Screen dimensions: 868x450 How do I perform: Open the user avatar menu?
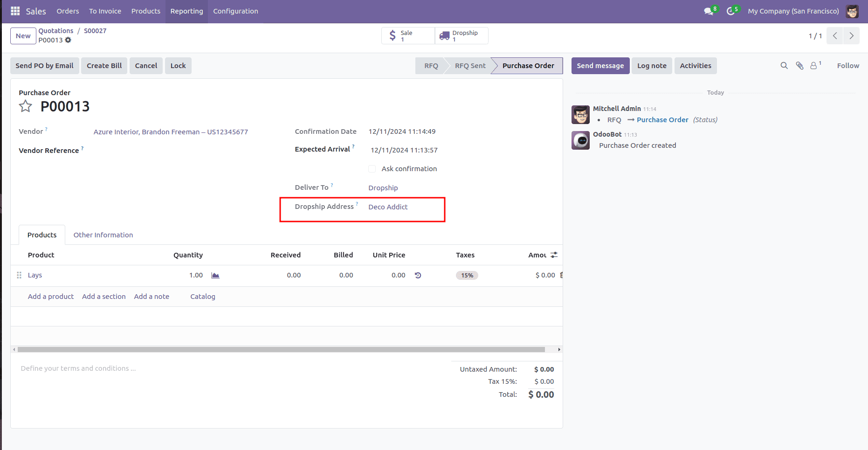852,11
